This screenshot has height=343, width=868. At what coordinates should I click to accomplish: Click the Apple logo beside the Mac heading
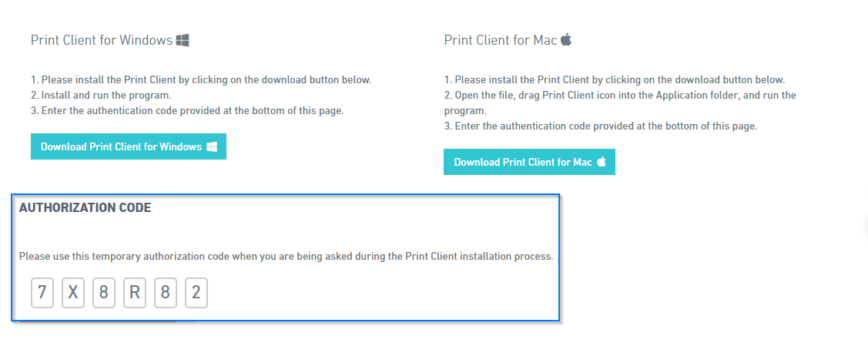point(566,40)
